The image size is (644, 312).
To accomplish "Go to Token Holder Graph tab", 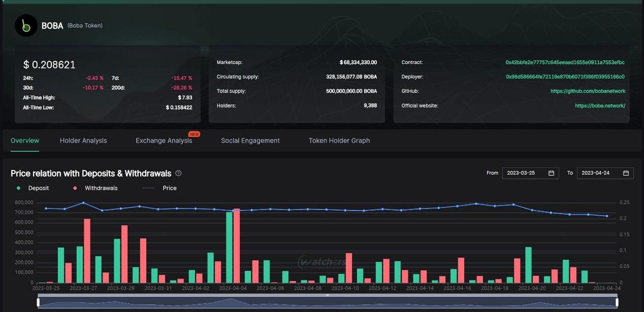I will (x=339, y=141).
